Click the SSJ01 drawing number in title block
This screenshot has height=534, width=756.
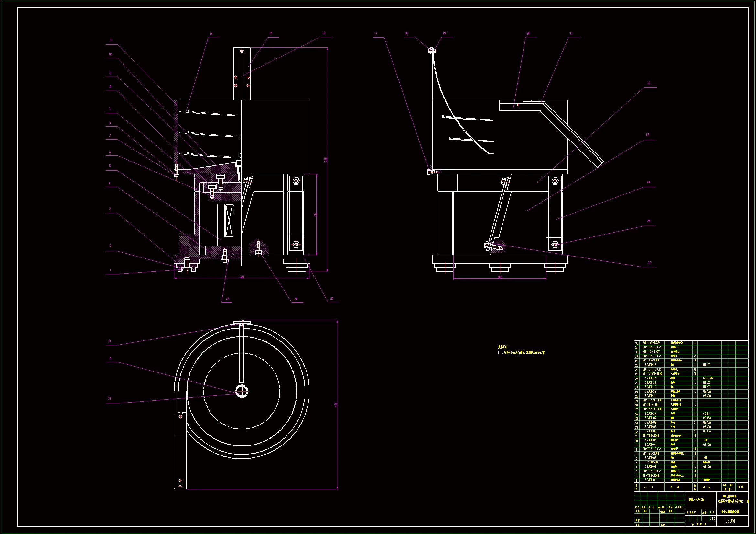click(x=730, y=521)
